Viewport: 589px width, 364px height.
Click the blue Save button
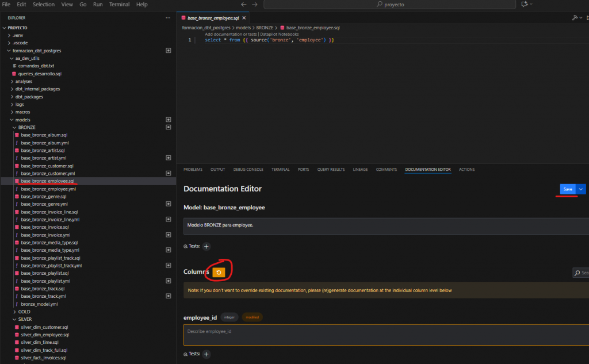click(x=568, y=189)
